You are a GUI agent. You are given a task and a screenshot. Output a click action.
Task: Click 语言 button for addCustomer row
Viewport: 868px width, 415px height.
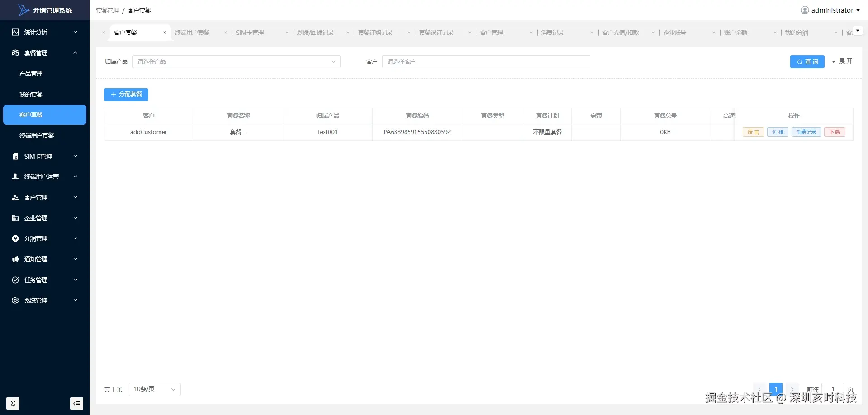pyautogui.click(x=753, y=132)
